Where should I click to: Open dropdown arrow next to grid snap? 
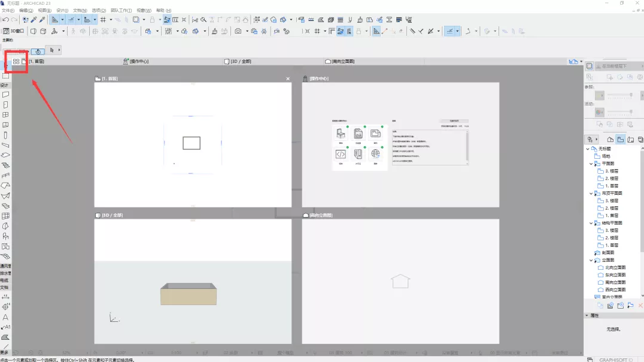[111, 19]
